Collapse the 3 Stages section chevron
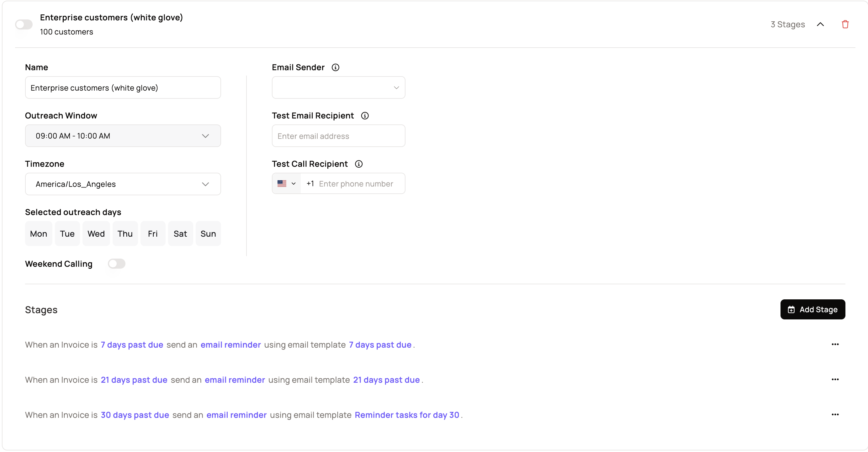The image size is (868, 452). 820,24
